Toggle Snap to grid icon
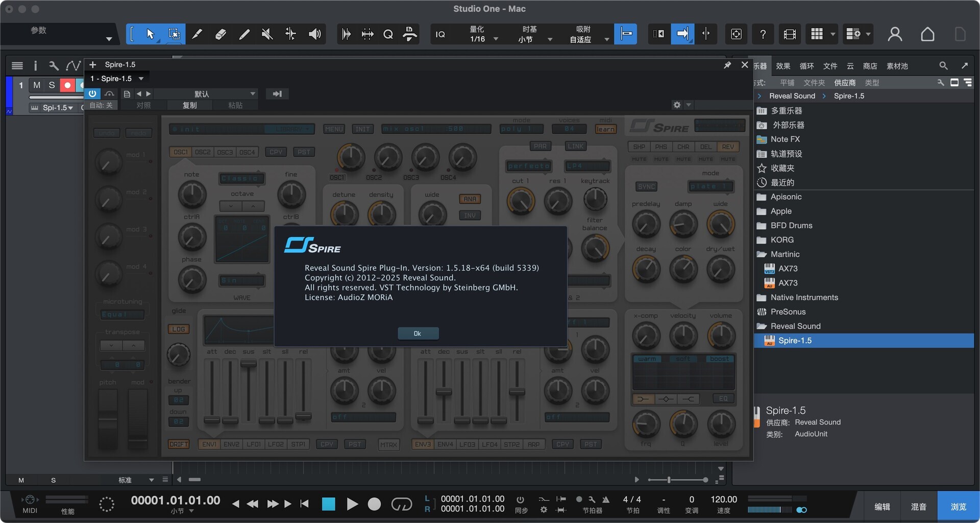The height and width of the screenshot is (523, 980). click(x=626, y=34)
